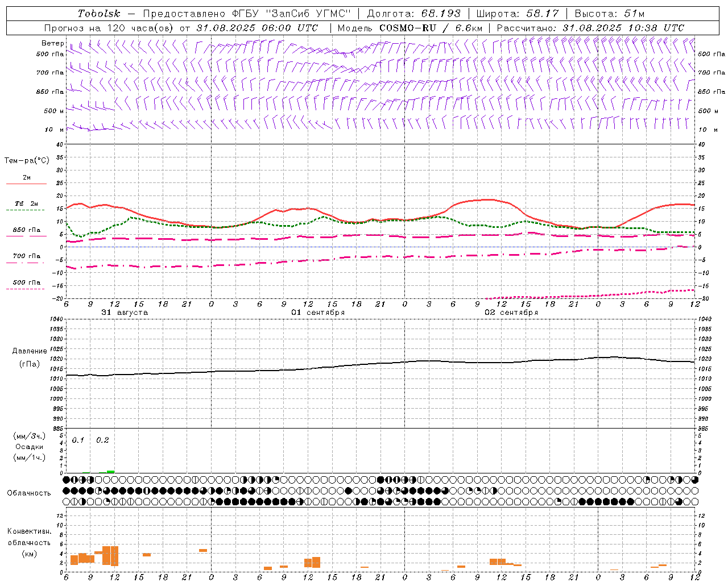
Task: Click the Осадки label
Action: point(30,447)
